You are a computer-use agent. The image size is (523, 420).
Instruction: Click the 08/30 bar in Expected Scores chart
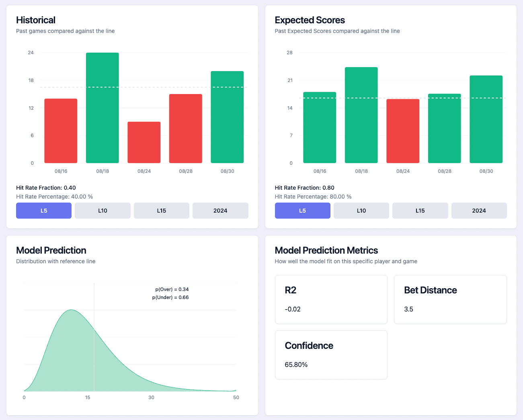pos(486,119)
